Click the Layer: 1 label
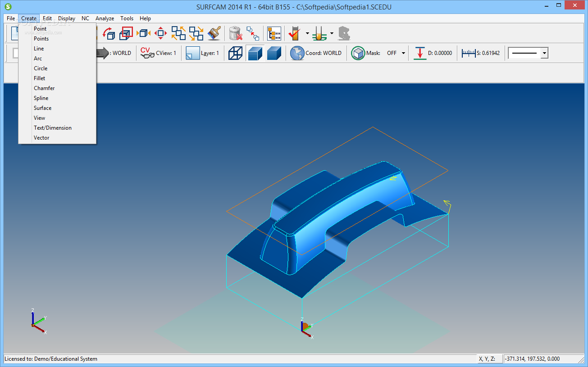 [210, 53]
